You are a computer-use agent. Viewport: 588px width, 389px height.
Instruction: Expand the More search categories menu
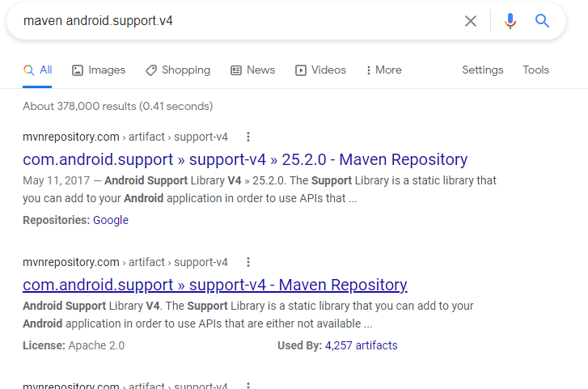click(383, 70)
